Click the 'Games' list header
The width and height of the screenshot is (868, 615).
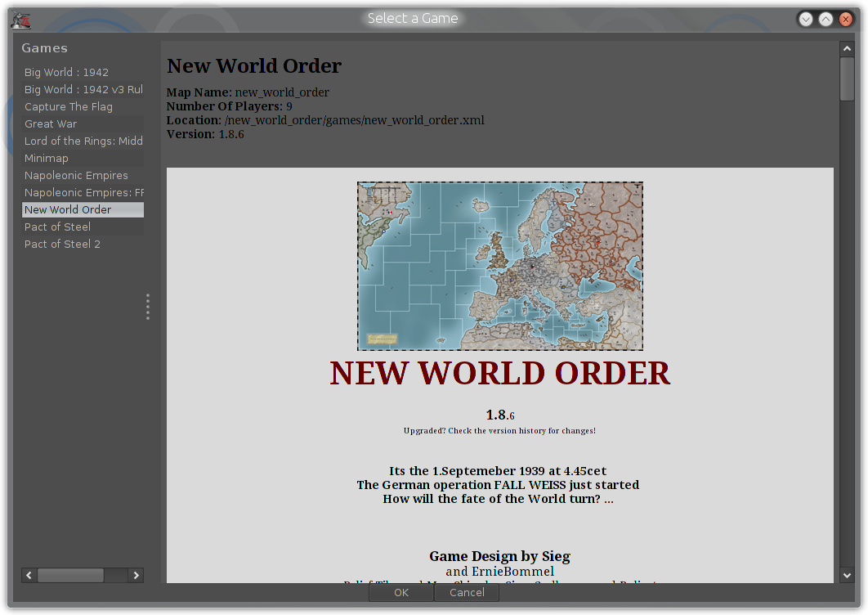coord(44,48)
